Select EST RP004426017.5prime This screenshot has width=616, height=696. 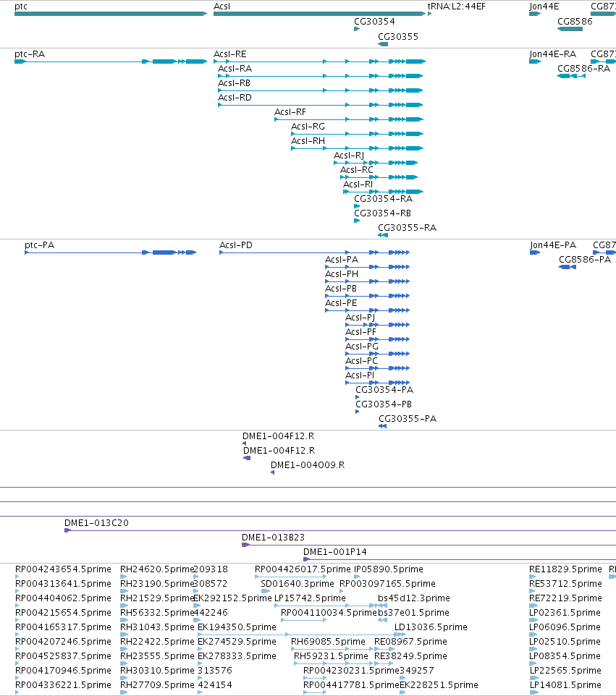pyautogui.click(x=303, y=569)
